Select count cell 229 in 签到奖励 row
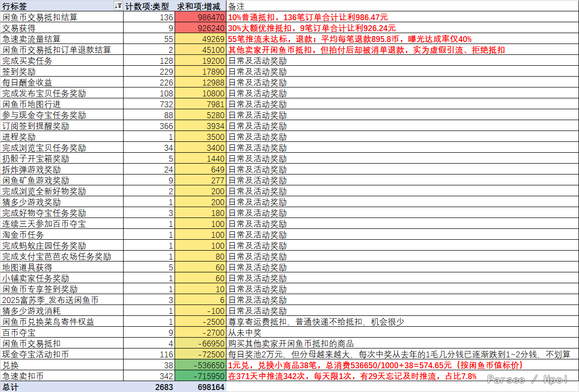The image size is (579, 392). 149,72
